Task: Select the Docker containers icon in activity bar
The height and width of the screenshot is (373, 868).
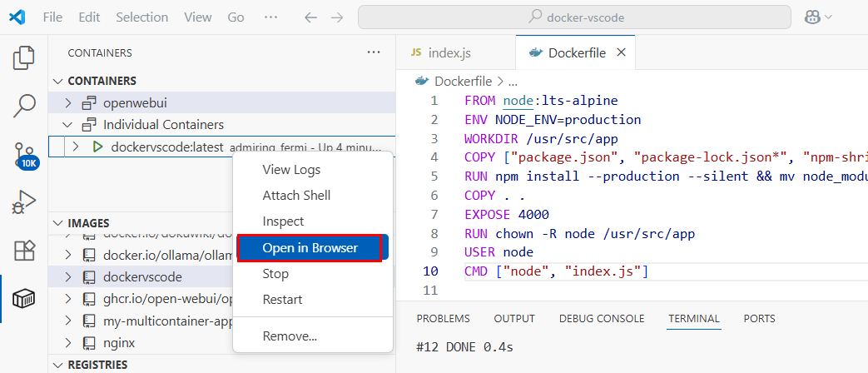Action: pyautogui.click(x=24, y=299)
